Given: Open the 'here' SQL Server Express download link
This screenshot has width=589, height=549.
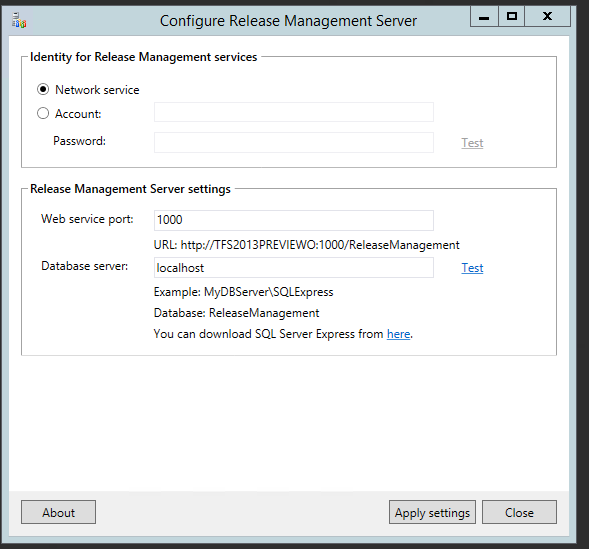Looking at the screenshot, I should click(398, 334).
